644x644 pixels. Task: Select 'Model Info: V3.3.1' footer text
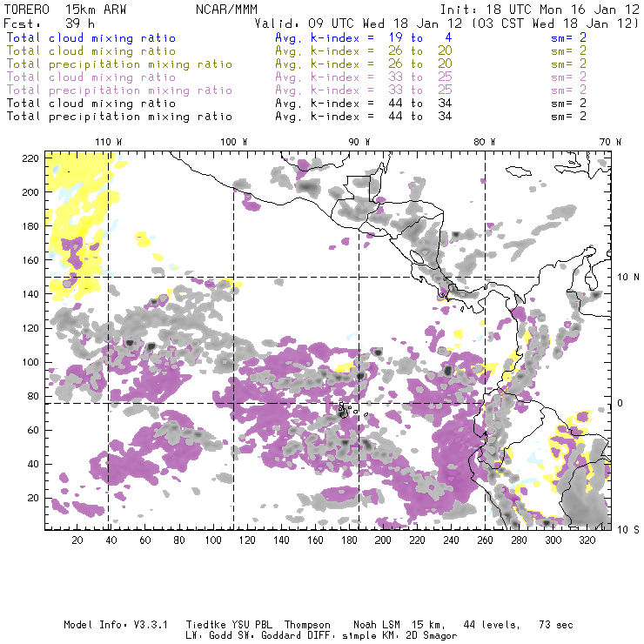tap(116, 625)
